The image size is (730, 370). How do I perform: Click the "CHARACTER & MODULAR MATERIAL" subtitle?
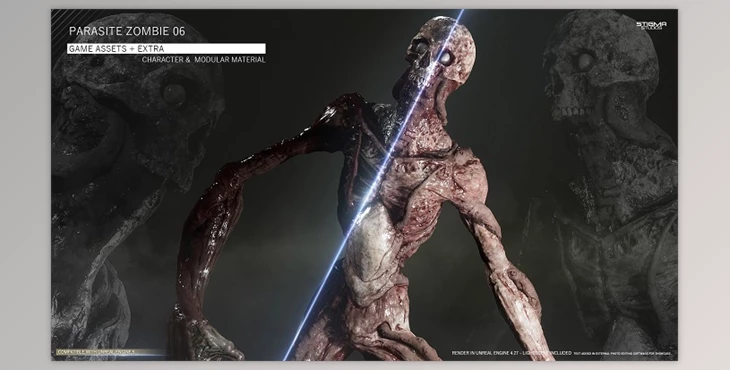pyautogui.click(x=203, y=60)
